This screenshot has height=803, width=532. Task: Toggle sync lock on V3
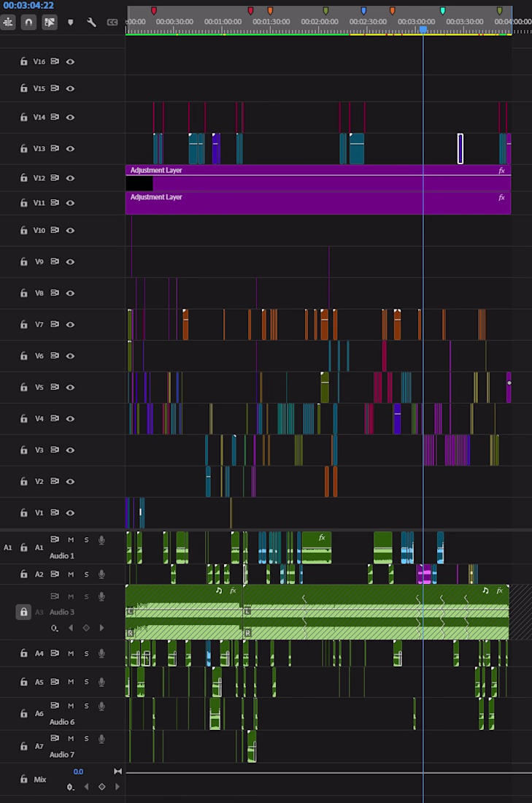click(55, 449)
